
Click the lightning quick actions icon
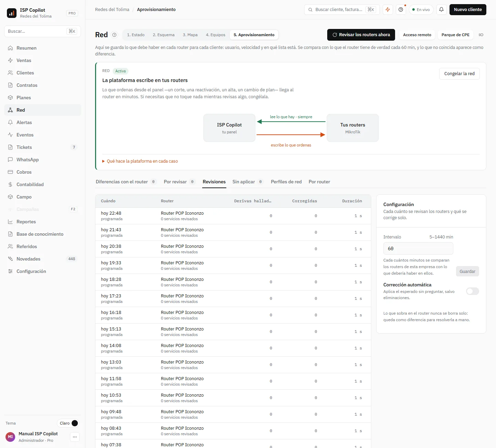tap(388, 10)
